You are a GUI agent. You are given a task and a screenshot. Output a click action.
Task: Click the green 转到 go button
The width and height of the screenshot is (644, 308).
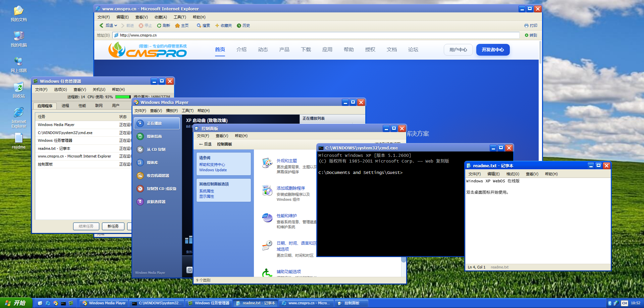pos(531,35)
